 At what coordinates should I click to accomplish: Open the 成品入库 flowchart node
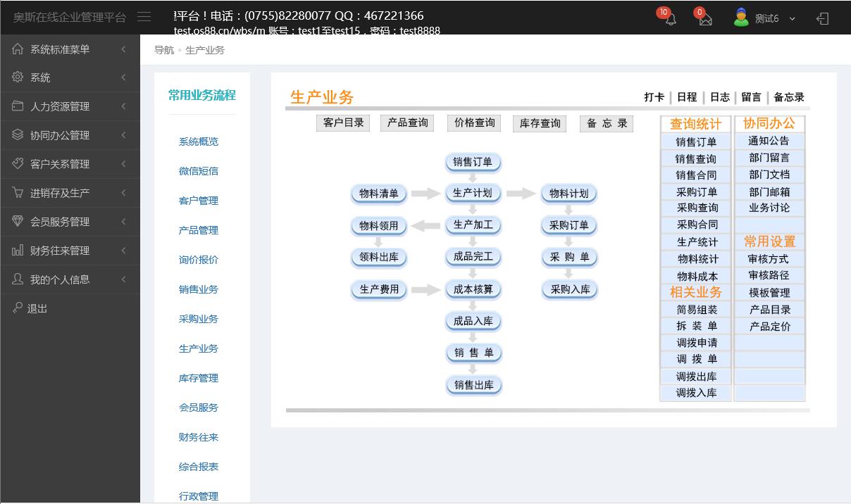click(x=473, y=322)
